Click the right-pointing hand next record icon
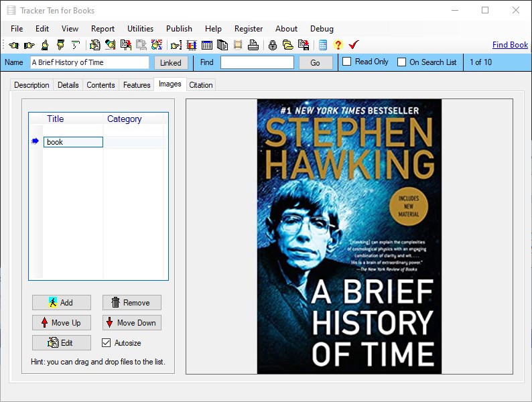The image size is (532, 402). tap(29, 45)
